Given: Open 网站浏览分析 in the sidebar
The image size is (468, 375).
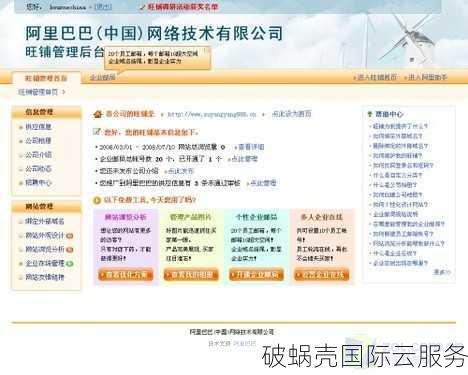Looking at the screenshot, I should click(x=45, y=249).
